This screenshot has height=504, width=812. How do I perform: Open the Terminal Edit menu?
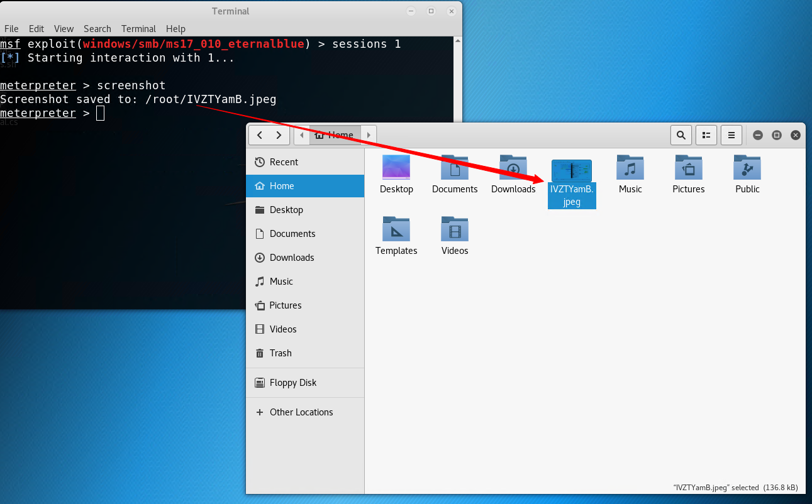pos(36,29)
